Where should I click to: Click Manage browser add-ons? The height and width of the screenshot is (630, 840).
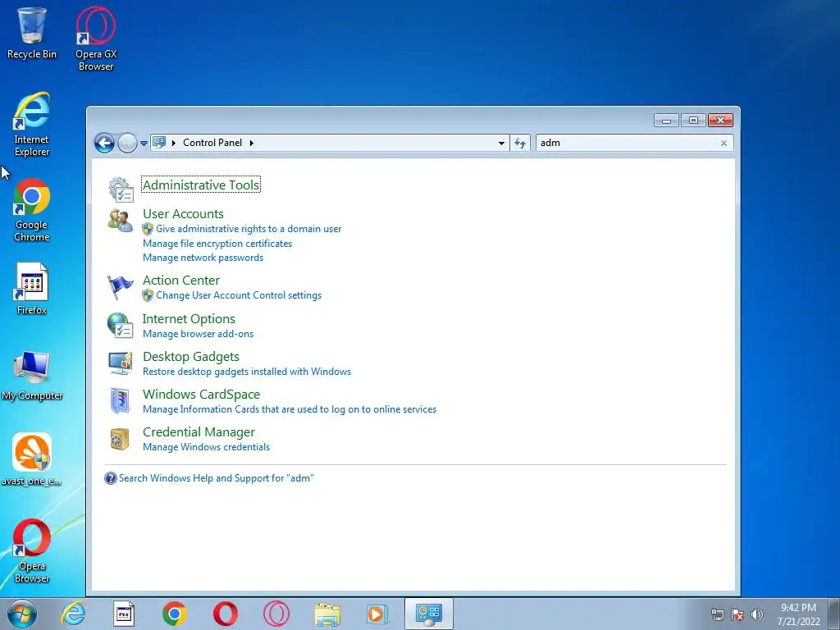point(199,334)
